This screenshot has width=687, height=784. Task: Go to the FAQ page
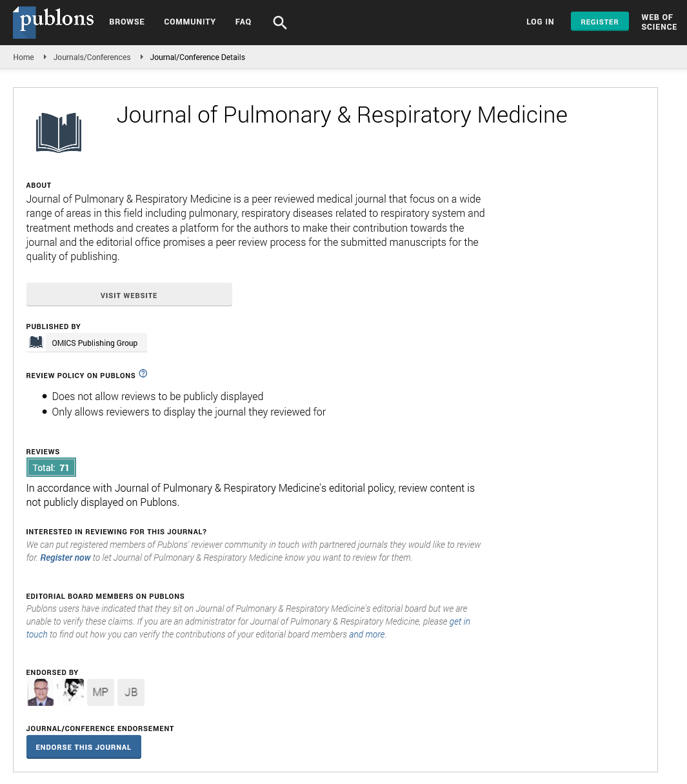[x=243, y=22]
